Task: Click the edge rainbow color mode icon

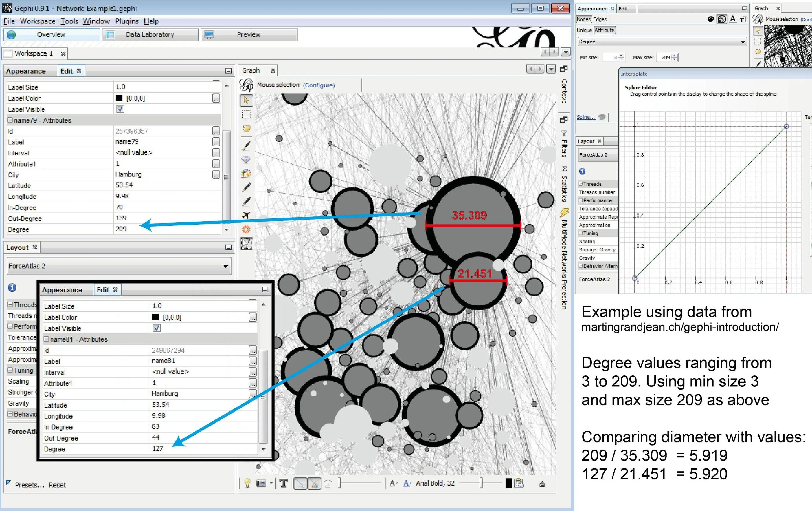Action: pyautogui.click(x=314, y=483)
